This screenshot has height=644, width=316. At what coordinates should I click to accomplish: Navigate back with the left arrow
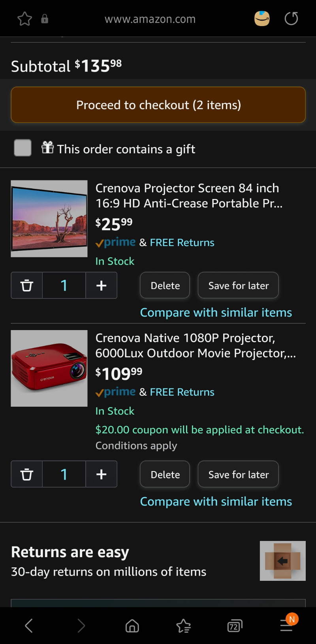point(29,626)
